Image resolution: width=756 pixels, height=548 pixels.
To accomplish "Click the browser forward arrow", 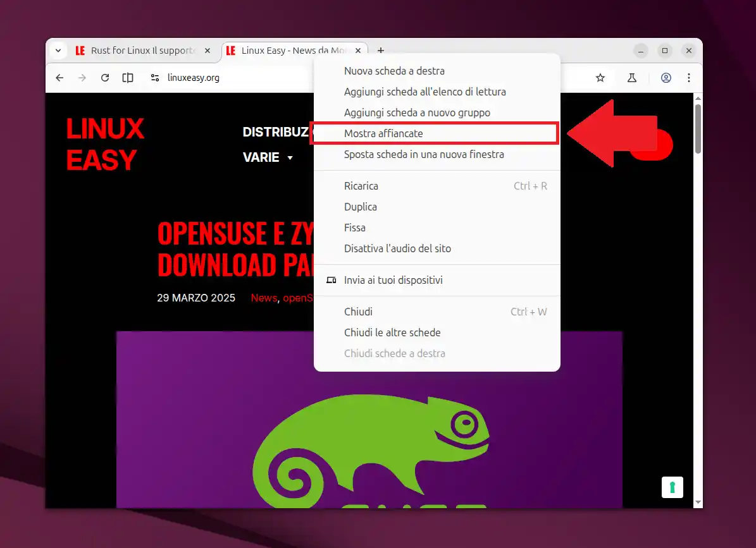I will click(82, 78).
